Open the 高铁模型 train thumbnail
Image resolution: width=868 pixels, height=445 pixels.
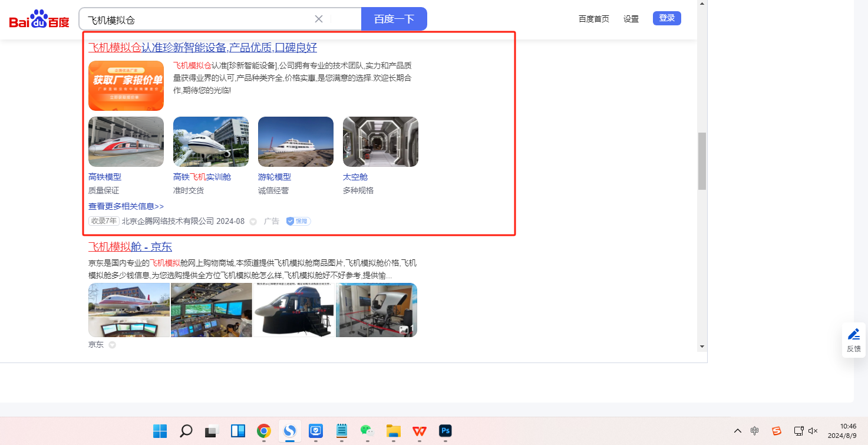pyautogui.click(x=126, y=141)
